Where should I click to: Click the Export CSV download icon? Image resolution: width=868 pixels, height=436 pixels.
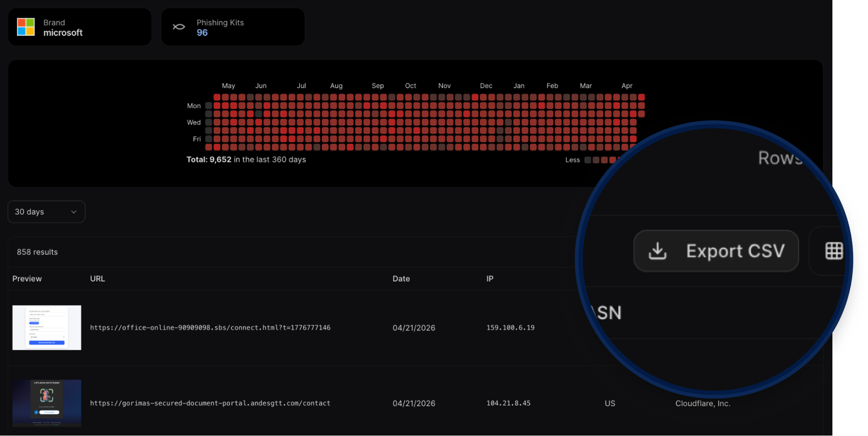tap(657, 251)
